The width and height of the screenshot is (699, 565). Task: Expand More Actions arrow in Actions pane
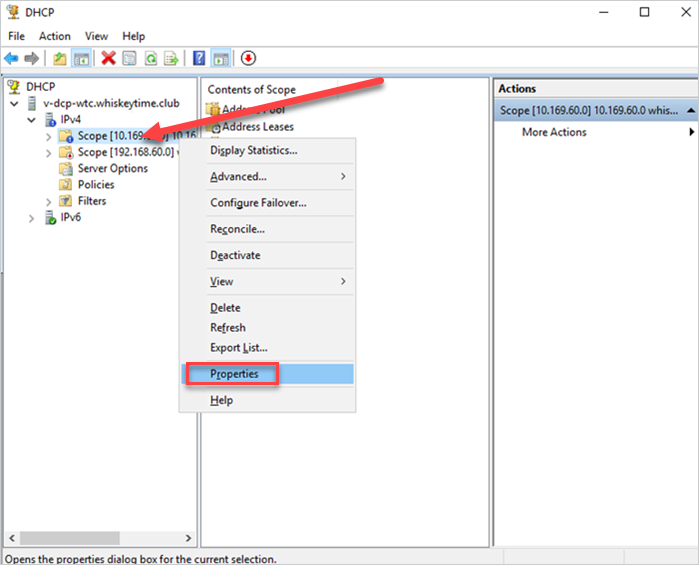(691, 132)
